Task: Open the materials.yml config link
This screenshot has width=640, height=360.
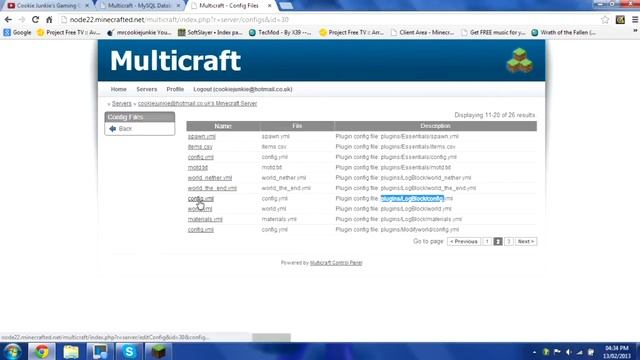Action: (x=205, y=219)
